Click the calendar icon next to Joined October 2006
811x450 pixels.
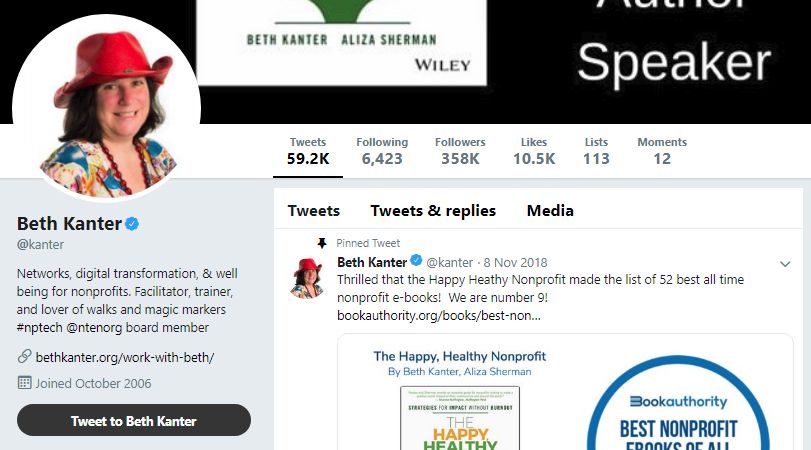pyautogui.click(x=24, y=383)
